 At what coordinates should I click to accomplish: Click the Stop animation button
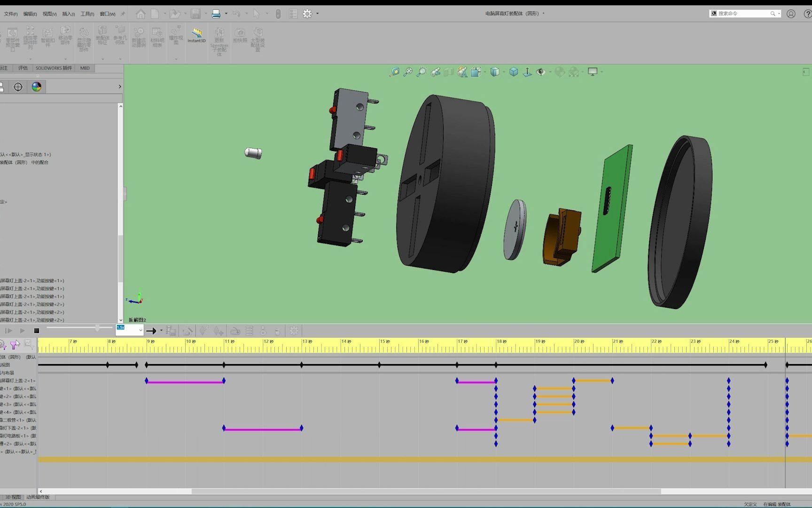coord(36,331)
